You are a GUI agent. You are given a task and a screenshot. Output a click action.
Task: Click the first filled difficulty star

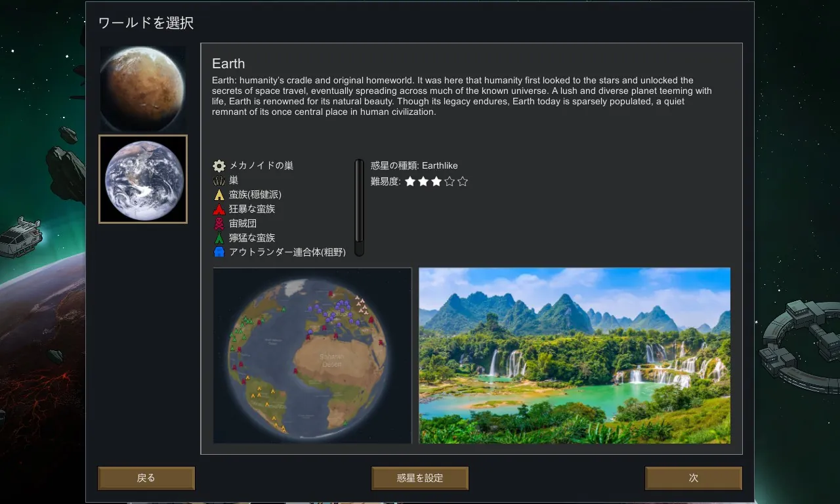(410, 182)
